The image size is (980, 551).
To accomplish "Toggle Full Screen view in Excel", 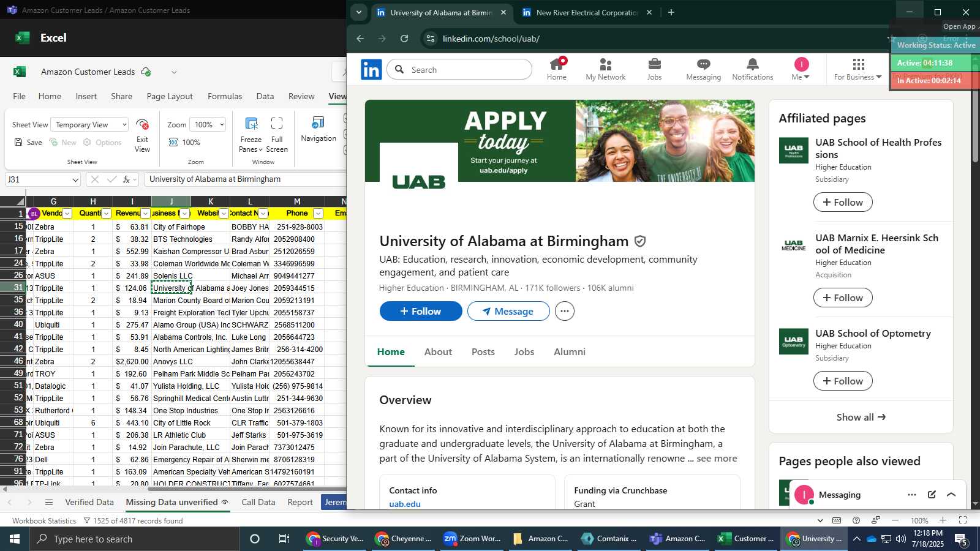I will (277, 135).
